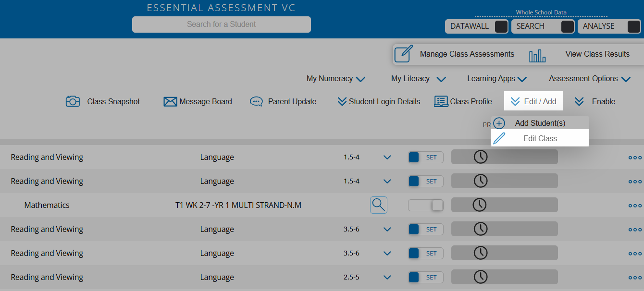Toggle the ANALYSE whole school switch

[634, 26]
